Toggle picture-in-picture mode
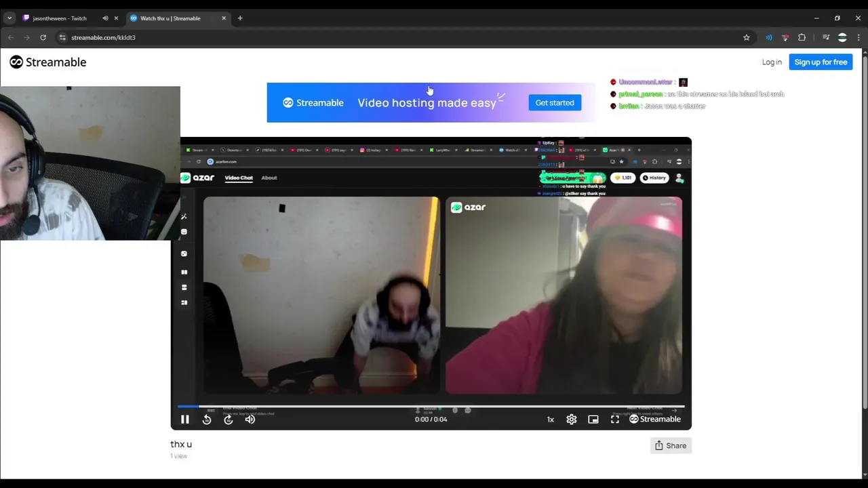Screen dimensions: 868x488 click(x=593, y=420)
